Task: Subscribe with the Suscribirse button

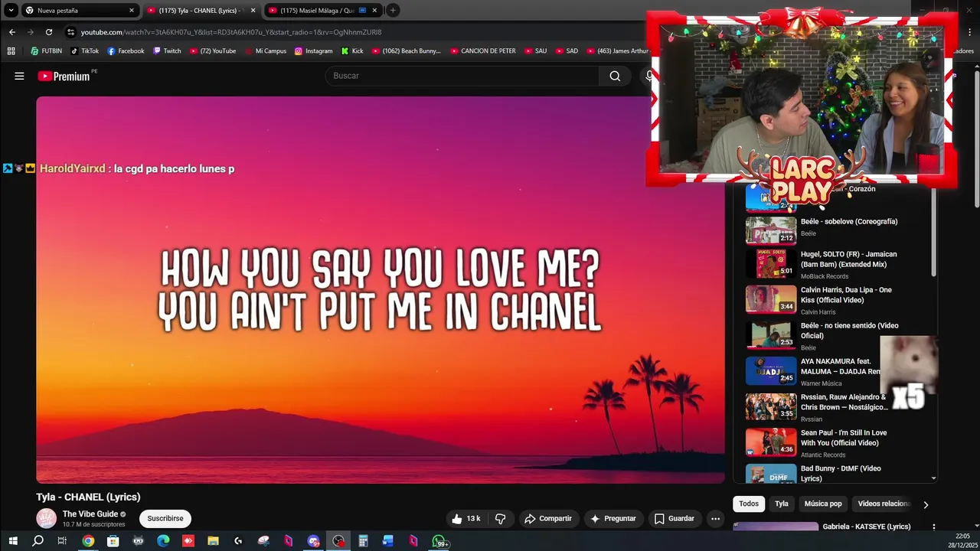Action: point(165,519)
